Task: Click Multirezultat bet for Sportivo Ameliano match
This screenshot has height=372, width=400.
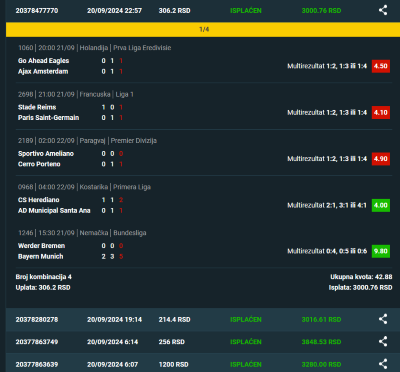Action: [327, 159]
